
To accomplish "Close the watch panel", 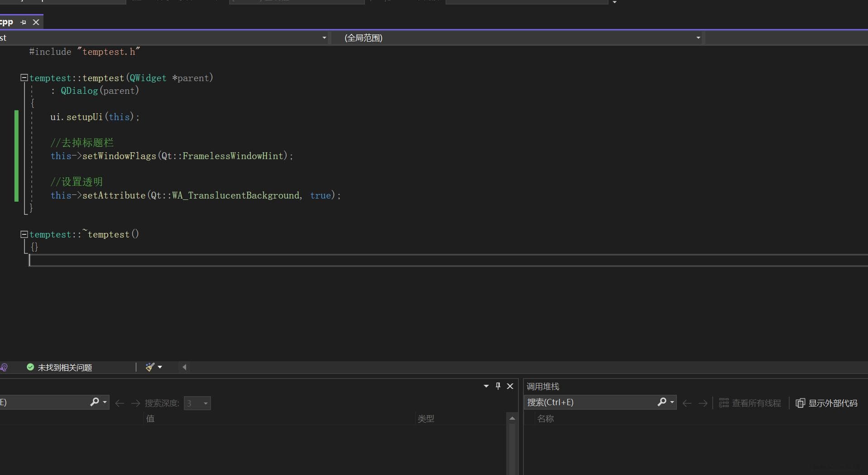I will pyautogui.click(x=510, y=386).
